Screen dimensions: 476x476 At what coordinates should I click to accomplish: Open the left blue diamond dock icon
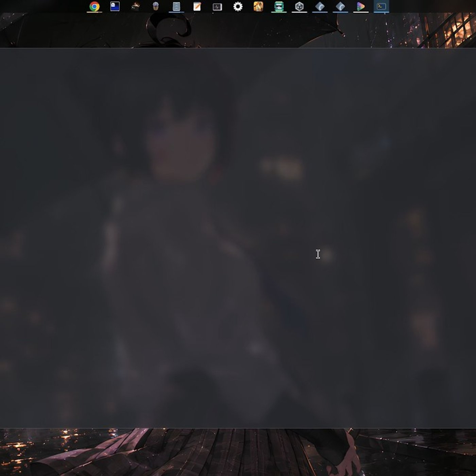[320, 6]
